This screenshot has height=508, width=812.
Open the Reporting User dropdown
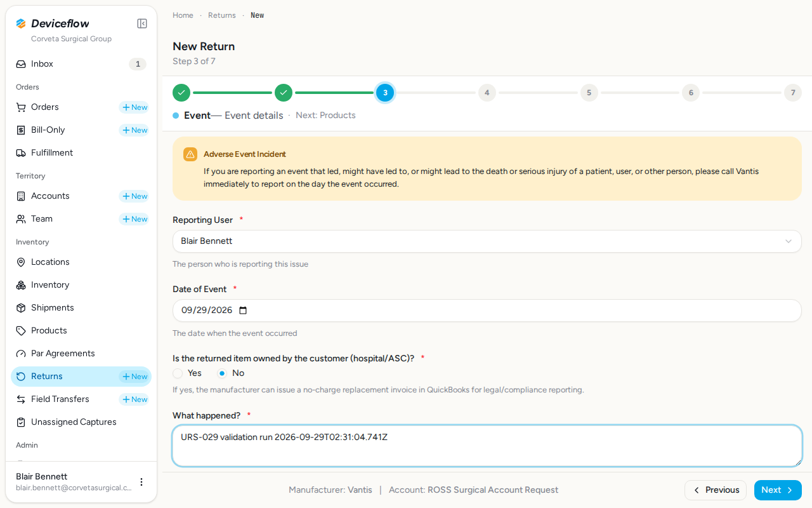[487, 241]
